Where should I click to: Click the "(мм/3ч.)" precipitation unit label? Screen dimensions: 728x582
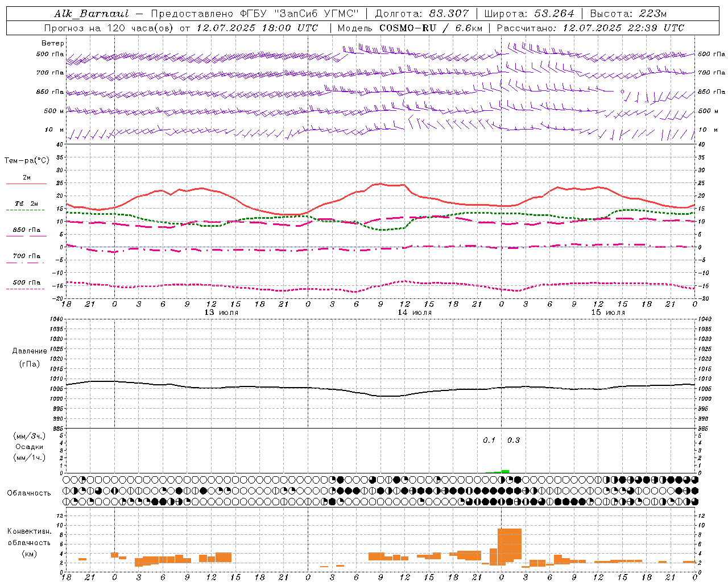pos(30,436)
